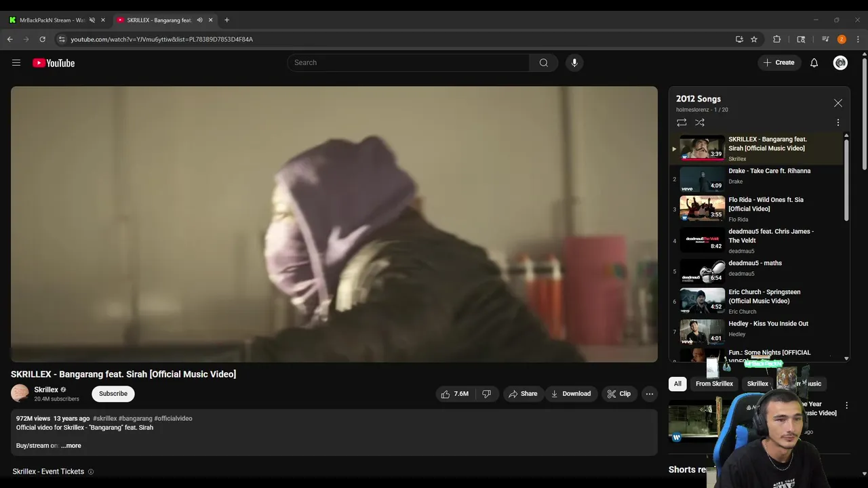The height and width of the screenshot is (488, 868).
Task: Switch to the SKRILLEX - Bangarang tab
Action: [159, 20]
